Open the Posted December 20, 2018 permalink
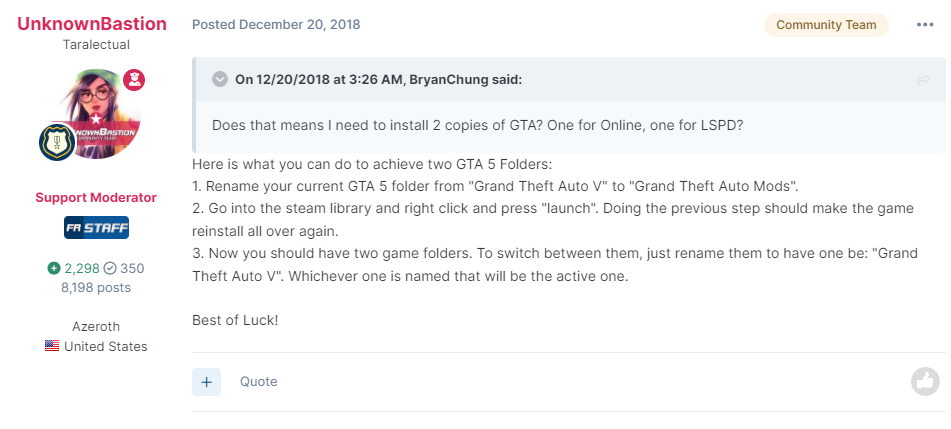Screen dimensions: 951x429 point(276,24)
